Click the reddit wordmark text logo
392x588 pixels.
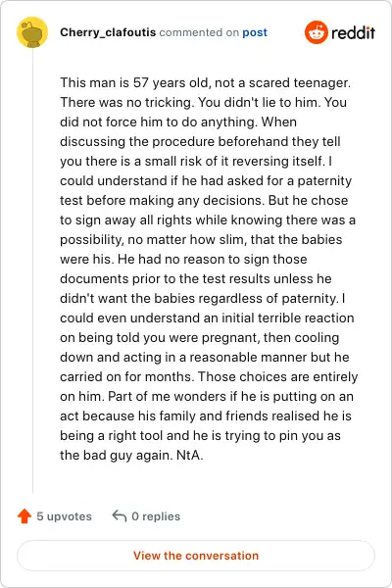pos(353,33)
